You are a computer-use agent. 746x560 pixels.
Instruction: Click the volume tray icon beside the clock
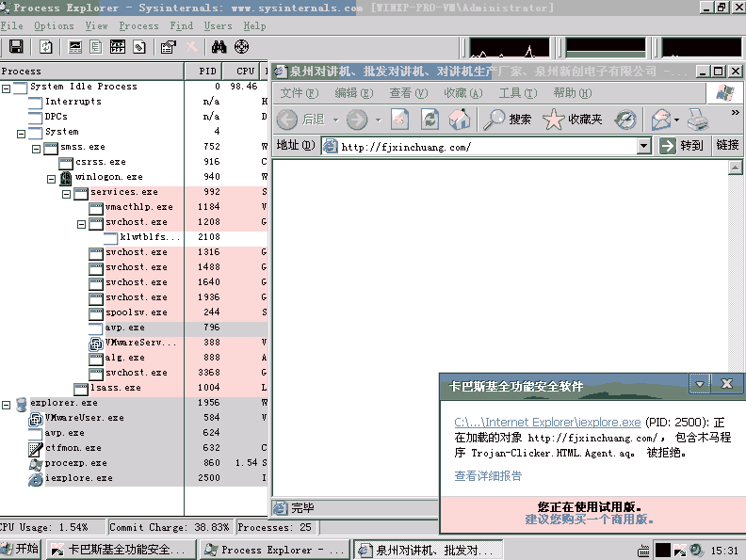[696, 550]
